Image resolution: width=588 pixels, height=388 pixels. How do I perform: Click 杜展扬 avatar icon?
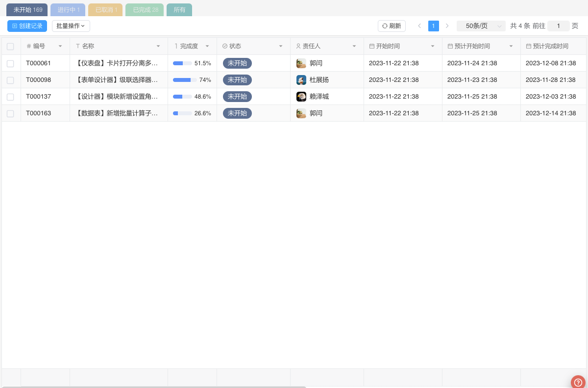tap(301, 80)
